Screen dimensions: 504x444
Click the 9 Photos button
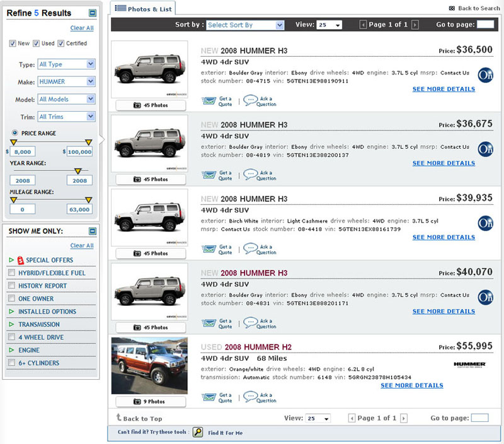click(151, 402)
